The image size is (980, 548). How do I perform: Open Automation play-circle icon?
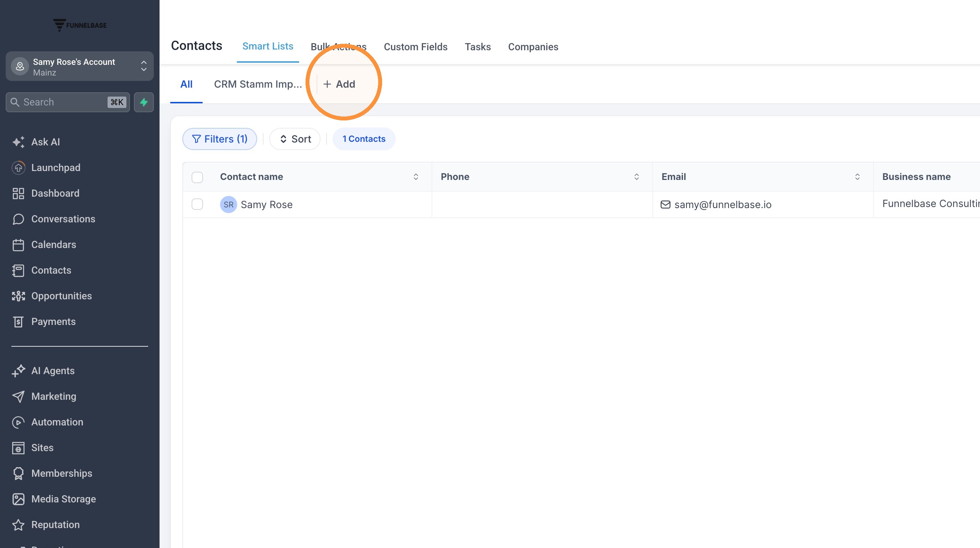(18, 422)
